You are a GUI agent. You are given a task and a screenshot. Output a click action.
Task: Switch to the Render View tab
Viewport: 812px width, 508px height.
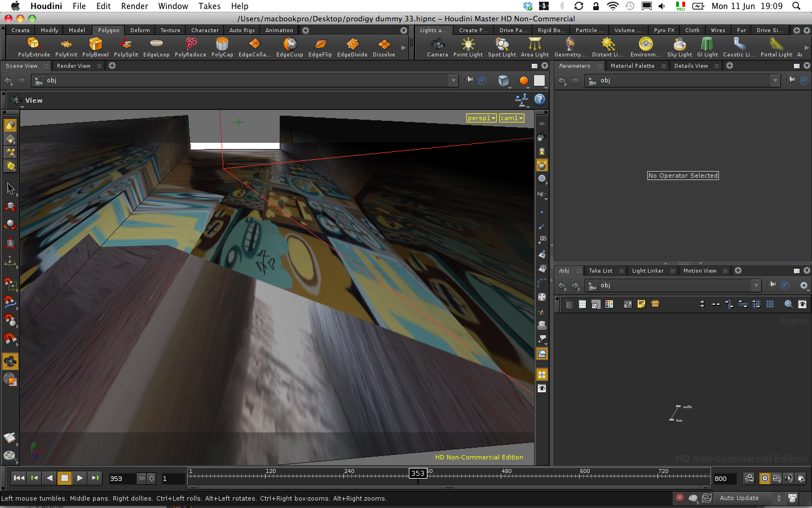pos(73,66)
